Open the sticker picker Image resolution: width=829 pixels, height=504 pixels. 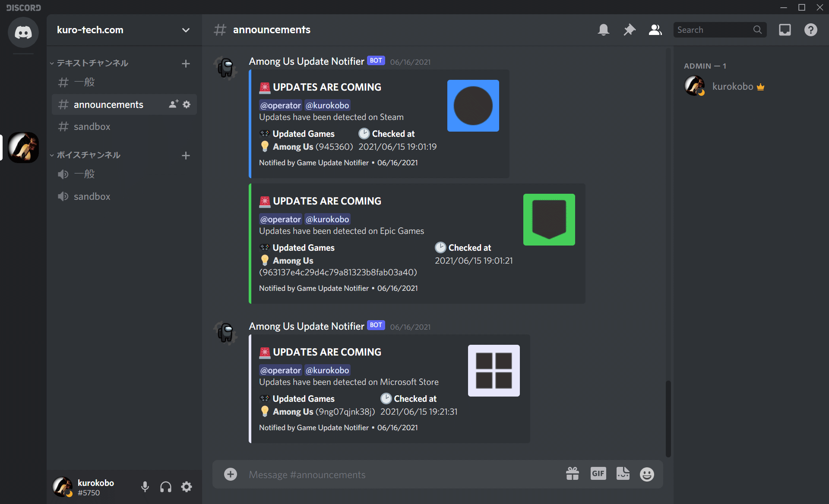(623, 474)
